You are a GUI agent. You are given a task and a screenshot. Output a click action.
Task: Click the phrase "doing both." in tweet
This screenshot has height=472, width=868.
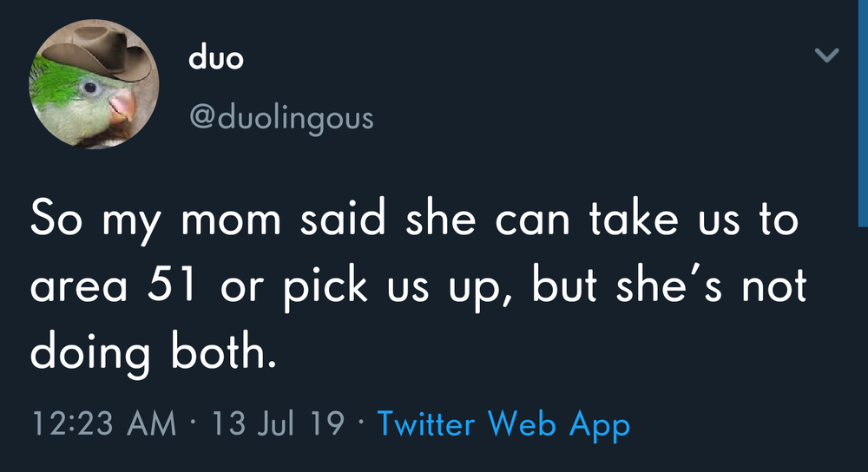[x=153, y=352]
